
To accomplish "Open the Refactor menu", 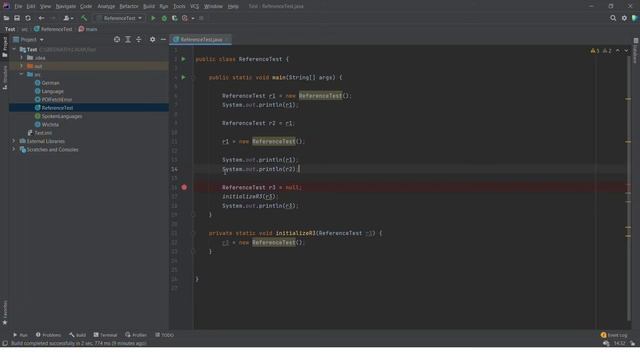I will [x=129, y=7].
